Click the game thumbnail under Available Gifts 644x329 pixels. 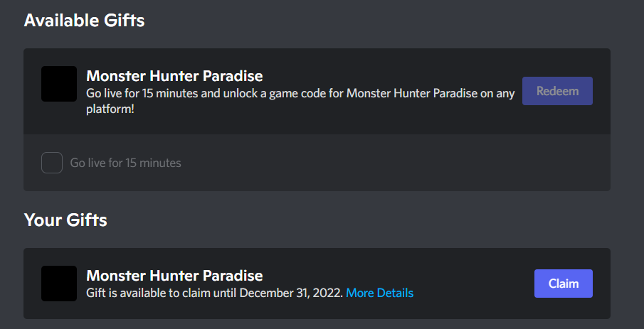(x=59, y=84)
